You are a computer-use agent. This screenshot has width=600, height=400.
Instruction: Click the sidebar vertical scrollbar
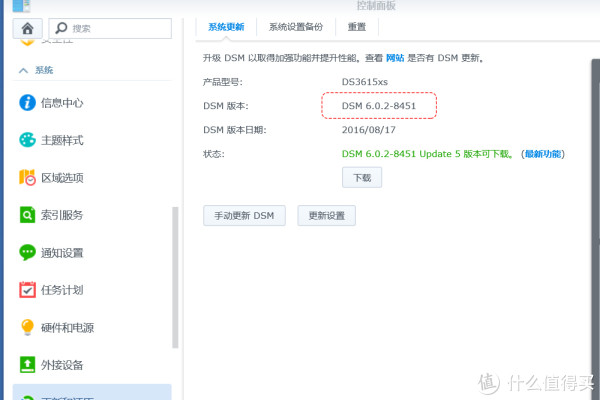(x=175, y=278)
